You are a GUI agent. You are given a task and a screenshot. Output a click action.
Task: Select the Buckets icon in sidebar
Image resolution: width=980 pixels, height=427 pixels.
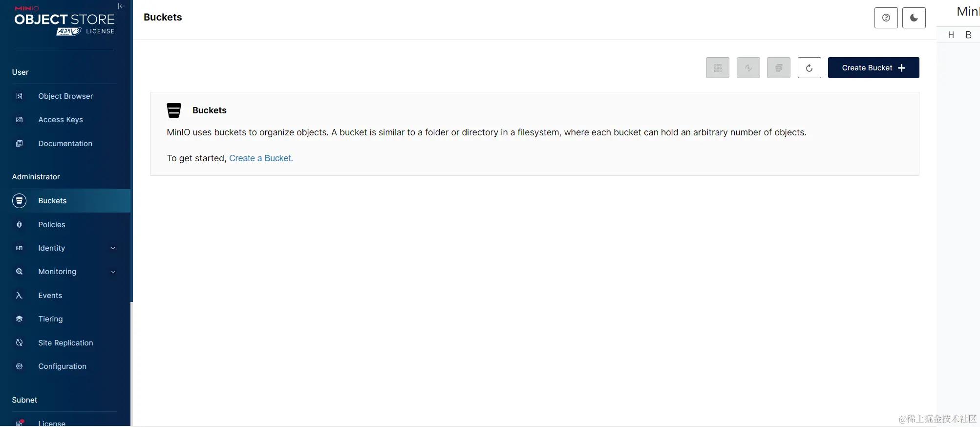pyautogui.click(x=20, y=201)
